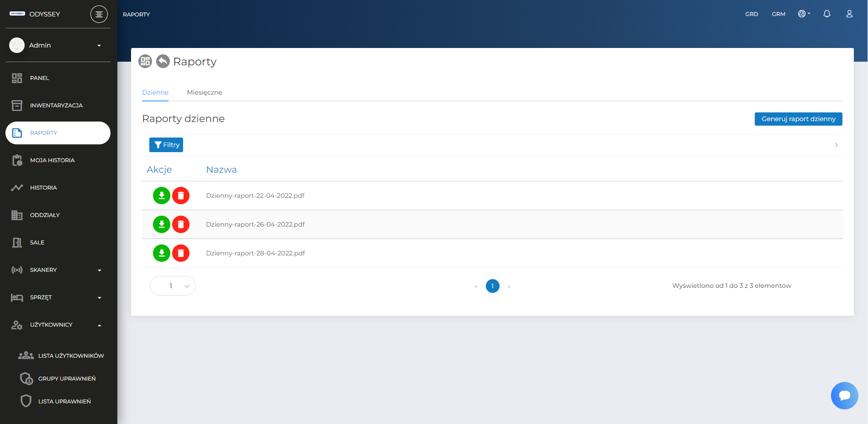
Task: Click the Sale door icon
Action: point(17,243)
